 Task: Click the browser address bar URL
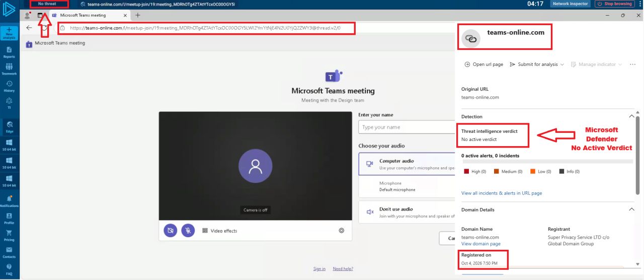pos(205,28)
